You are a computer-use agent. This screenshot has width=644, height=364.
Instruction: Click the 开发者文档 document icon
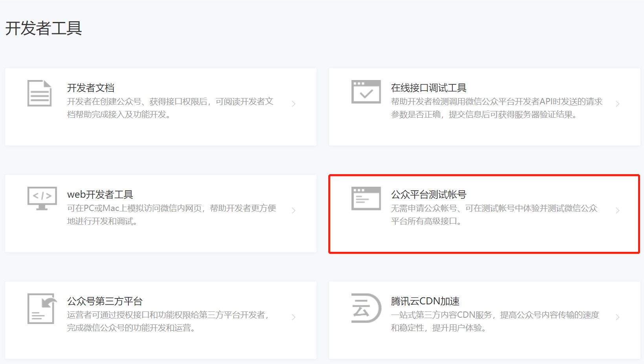point(40,93)
